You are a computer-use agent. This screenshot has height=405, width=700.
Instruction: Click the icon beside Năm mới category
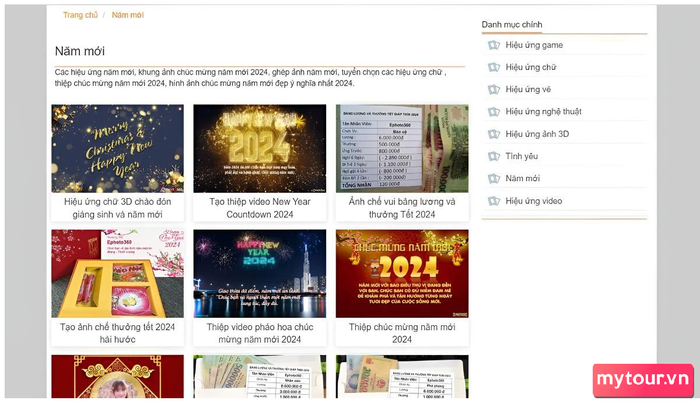[x=494, y=179]
